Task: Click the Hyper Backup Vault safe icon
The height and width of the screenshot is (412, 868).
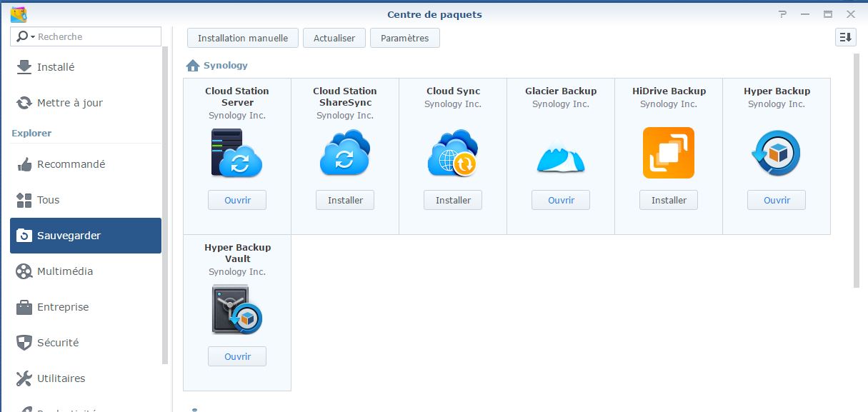Action: point(237,309)
